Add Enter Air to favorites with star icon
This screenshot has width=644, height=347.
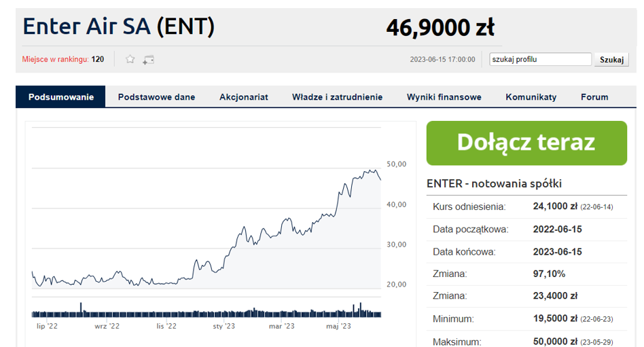click(130, 59)
